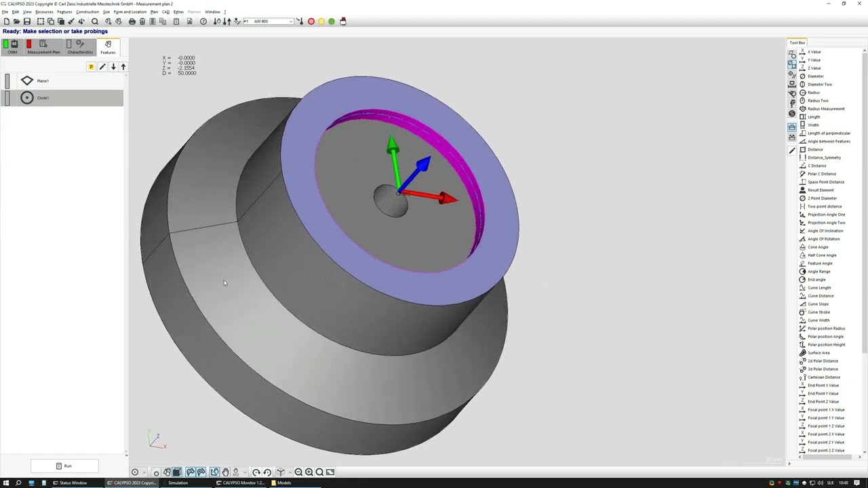Click the yellow traffic light button

coord(321,22)
